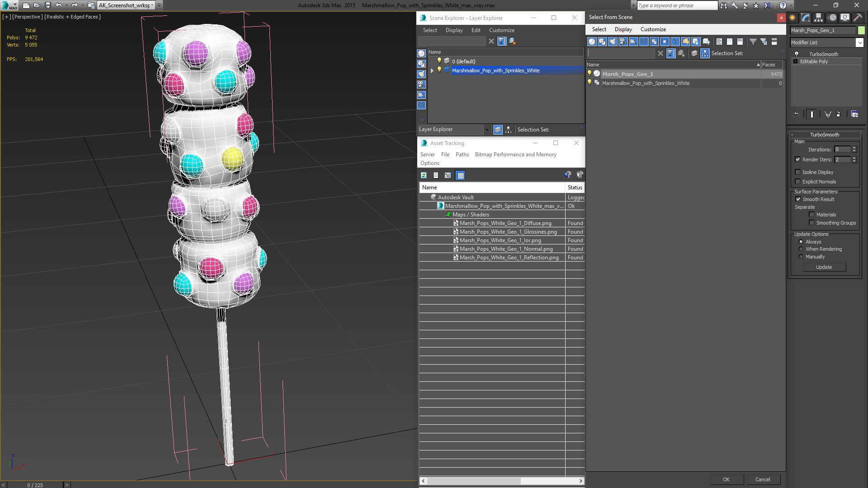Click Remove modifier from stack icon
868x488 pixels.
pyautogui.click(x=838, y=114)
